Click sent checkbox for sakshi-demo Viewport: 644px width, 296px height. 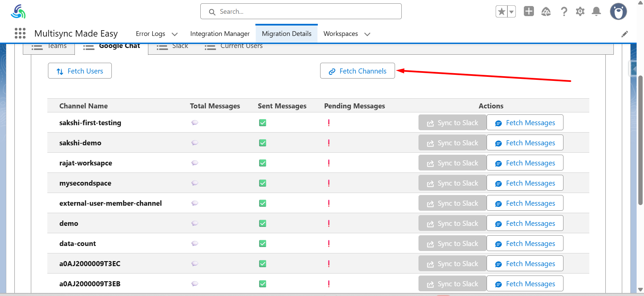tap(263, 143)
